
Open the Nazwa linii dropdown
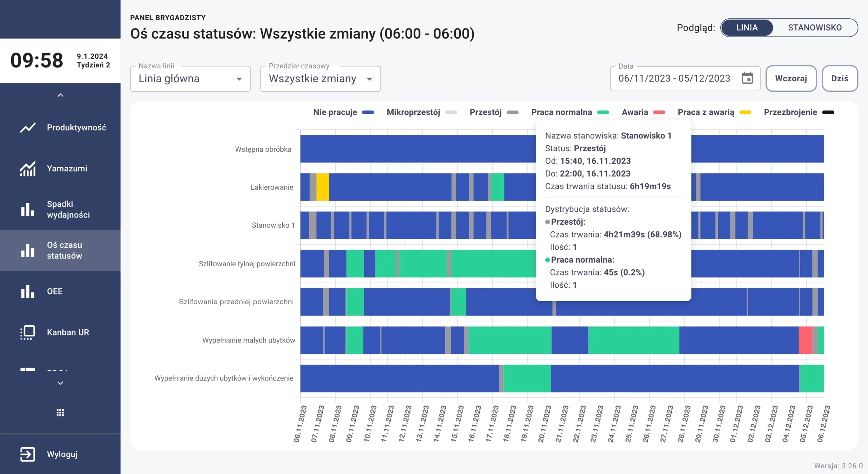[x=190, y=79]
